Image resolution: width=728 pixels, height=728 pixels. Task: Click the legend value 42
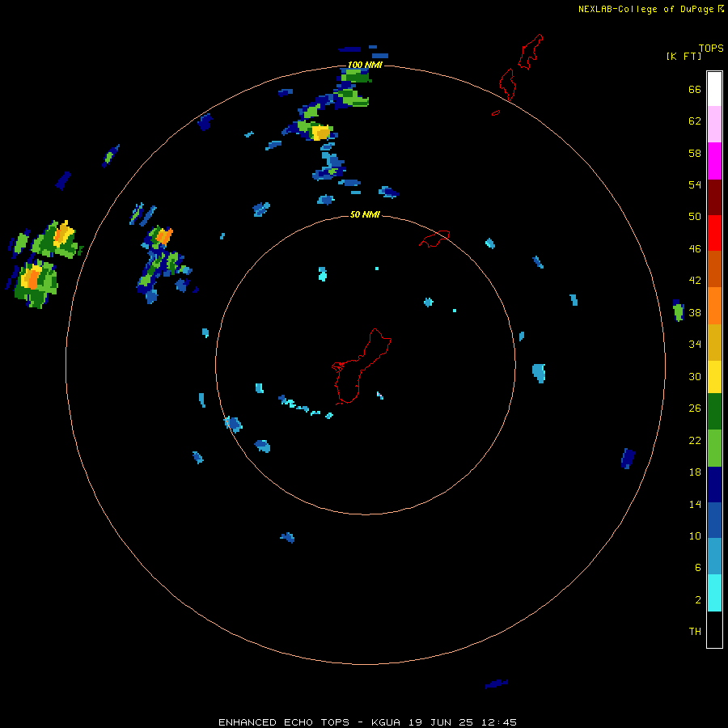click(695, 281)
